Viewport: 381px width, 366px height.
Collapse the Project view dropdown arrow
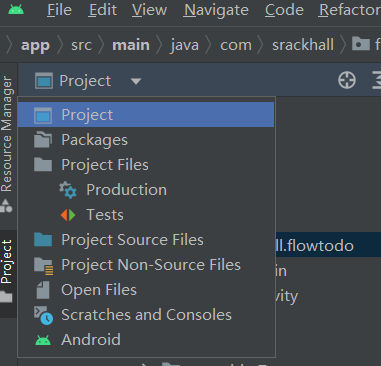(x=136, y=81)
